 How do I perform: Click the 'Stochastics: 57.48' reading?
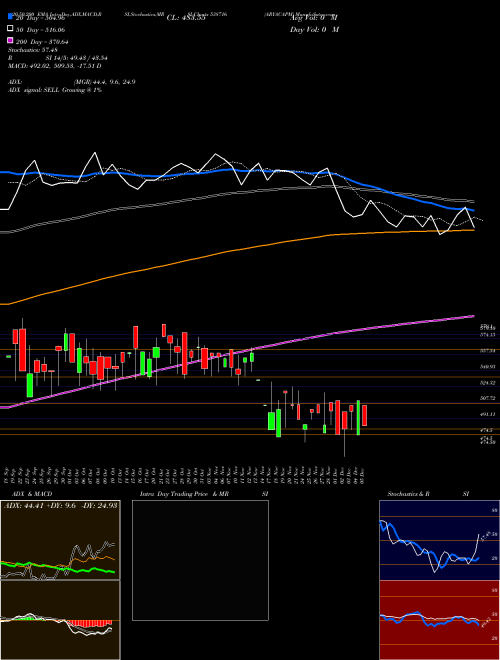click(x=32, y=50)
